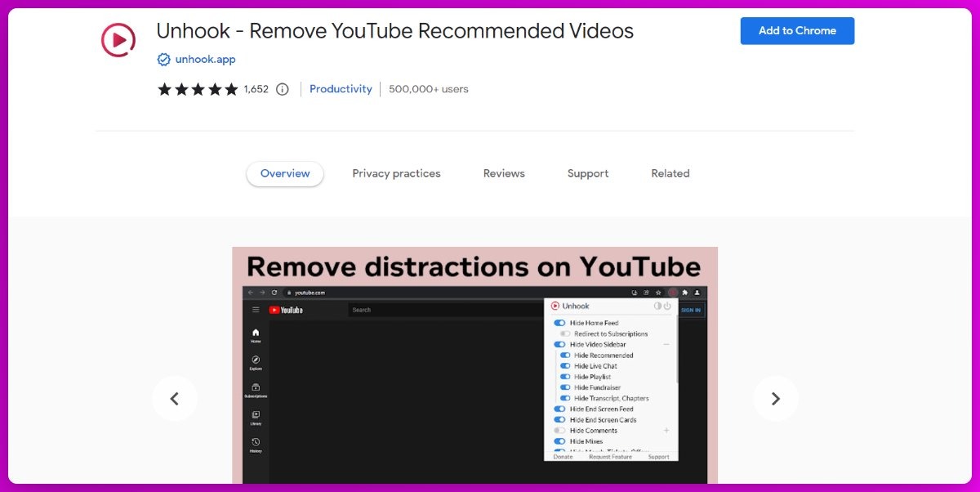
Task: Open Explore from the YouTube sidebar
Action: coord(256,360)
